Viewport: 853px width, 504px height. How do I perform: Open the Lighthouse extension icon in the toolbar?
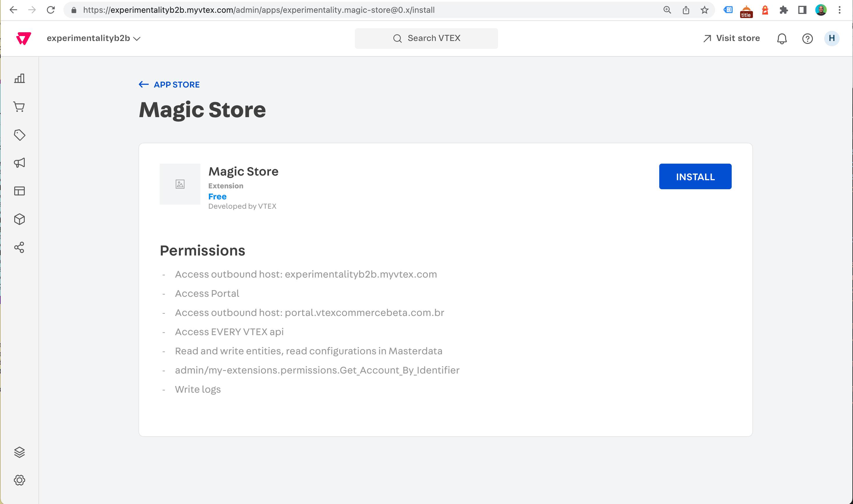pos(765,10)
